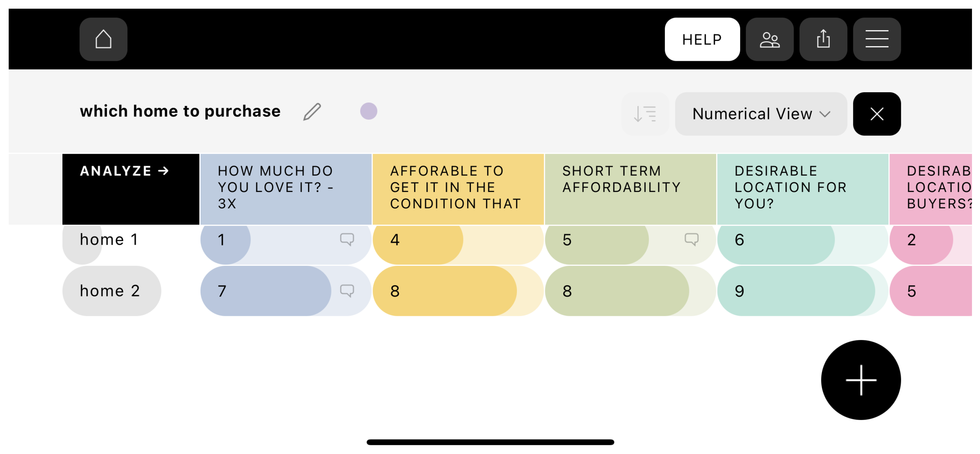980x454 pixels.
Task: Click the sort order icon
Action: pyautogui.click(x=645, y=114)
